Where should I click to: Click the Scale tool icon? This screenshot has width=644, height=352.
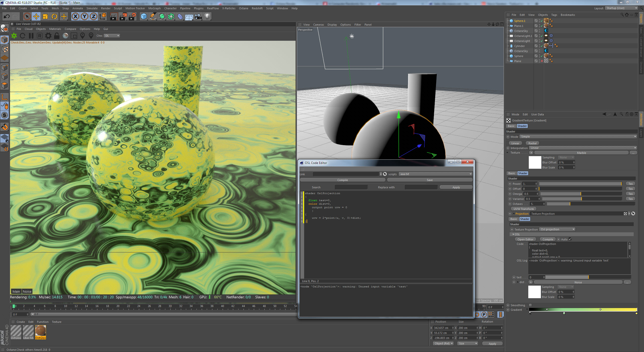(x=45, y=17)
